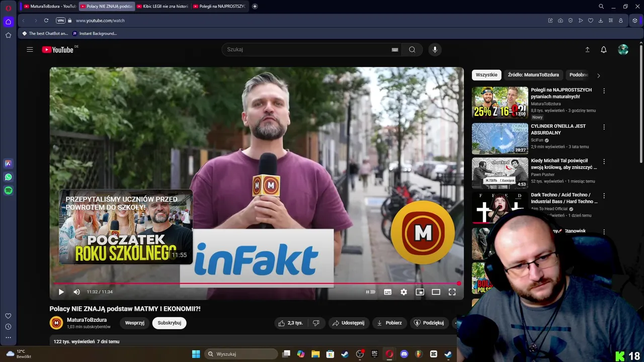The image size is (644, 362).
Task: Enter fullscreen mode
Action: [452, 292]
